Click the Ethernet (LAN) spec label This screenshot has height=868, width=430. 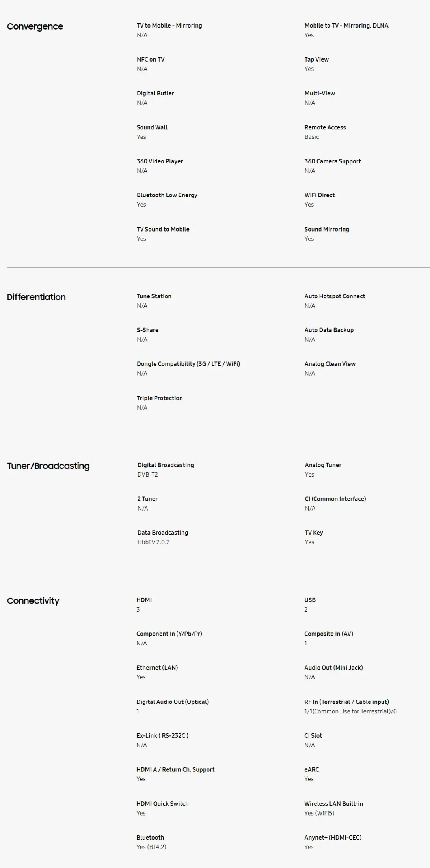tap(157, 668)
